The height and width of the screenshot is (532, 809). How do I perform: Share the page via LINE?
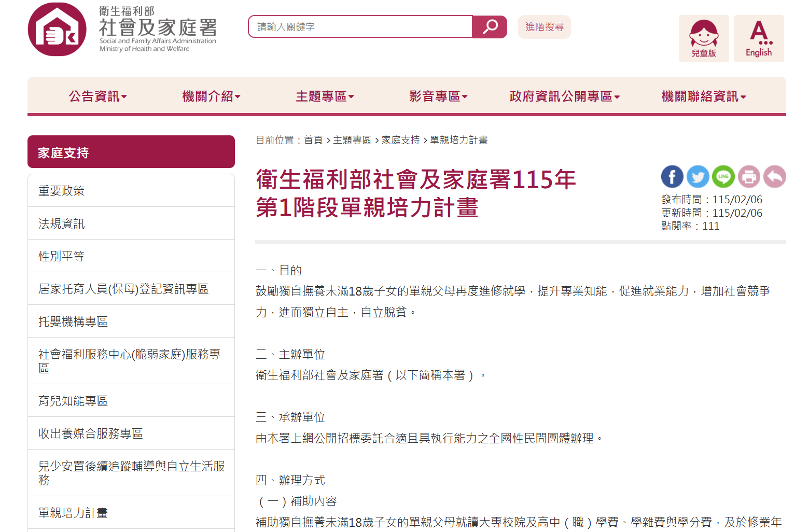point(723,177)
